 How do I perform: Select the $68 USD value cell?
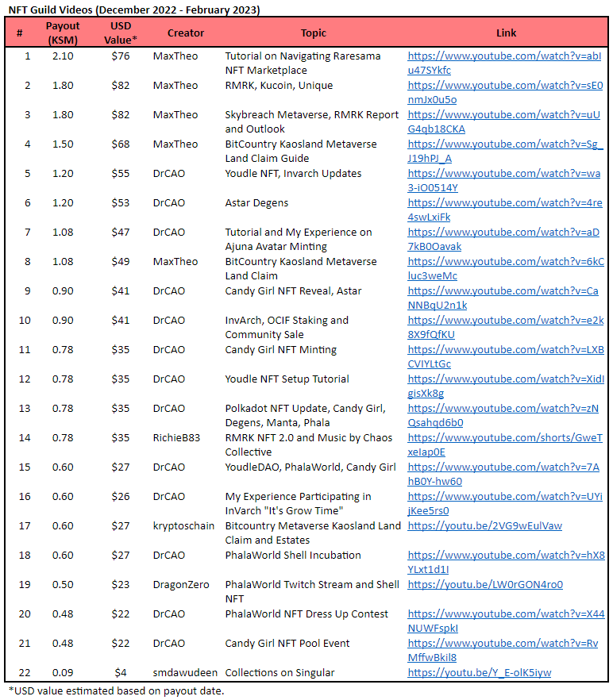[121, 144]
